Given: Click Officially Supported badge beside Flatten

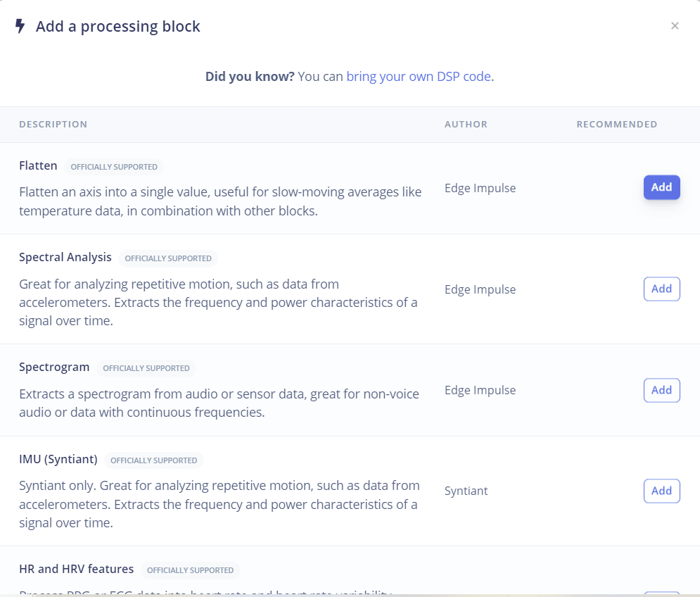Looking at the screenshot, I should click(114, 167).
